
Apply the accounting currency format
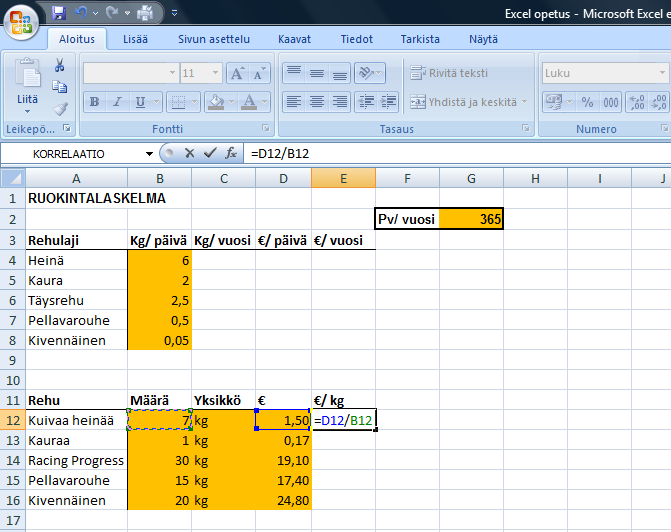point(554,102)
